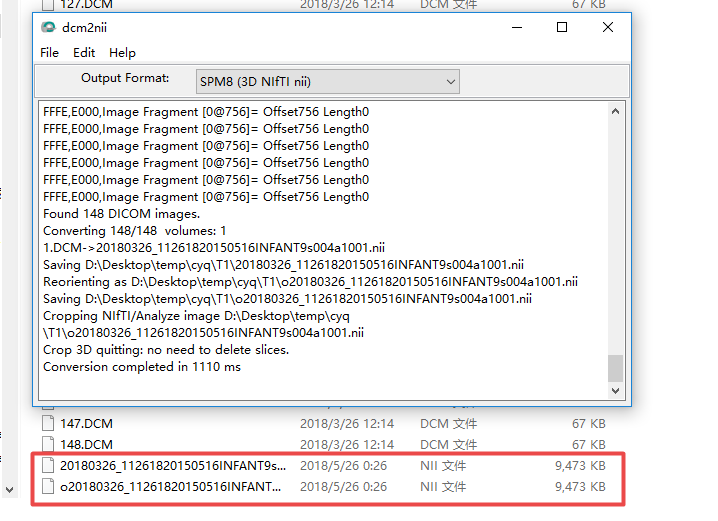Click the 'Crop 3D quitting' log line
Image resolution: width=718 pixels, height=521 pixels.
pyautogui.click(x=166, y=350)
